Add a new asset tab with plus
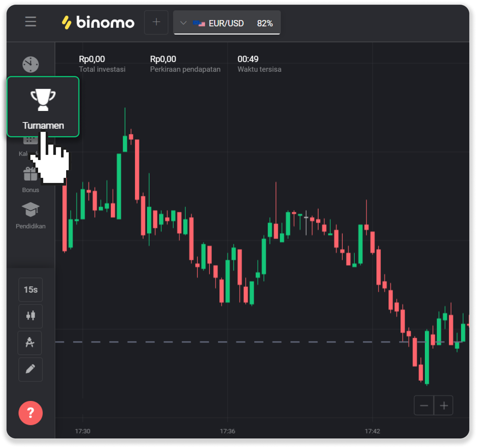This screenshot has width=477, height=448. pyautogui.click(x=156, y=22)
